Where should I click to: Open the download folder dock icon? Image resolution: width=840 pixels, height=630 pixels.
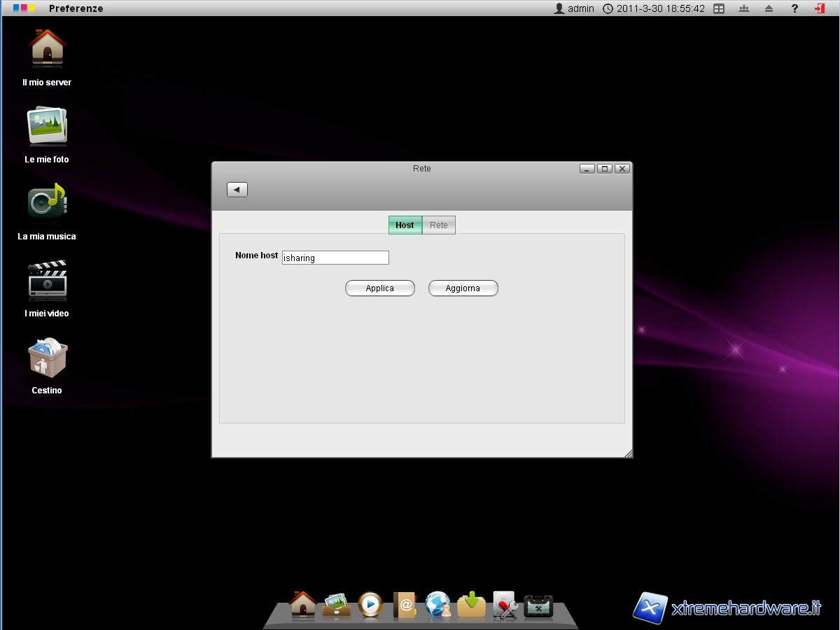472,605
